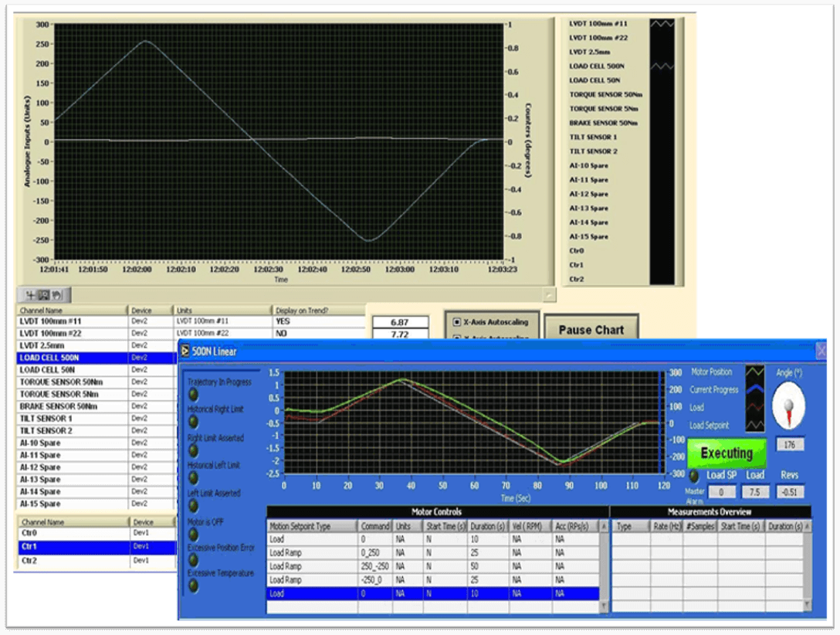Toggle the X-Axis Autoscaling checkbox

(457, 321)
